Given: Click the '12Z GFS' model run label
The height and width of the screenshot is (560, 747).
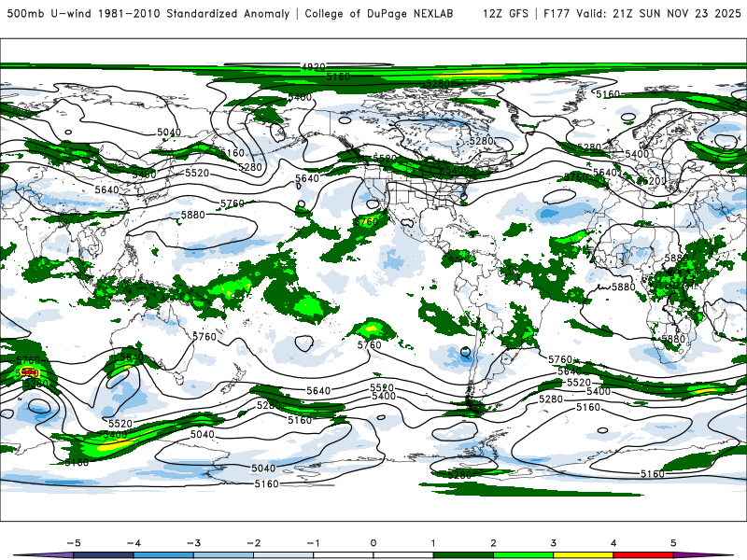Looking at the screenshot, I should tap(505, 13).
